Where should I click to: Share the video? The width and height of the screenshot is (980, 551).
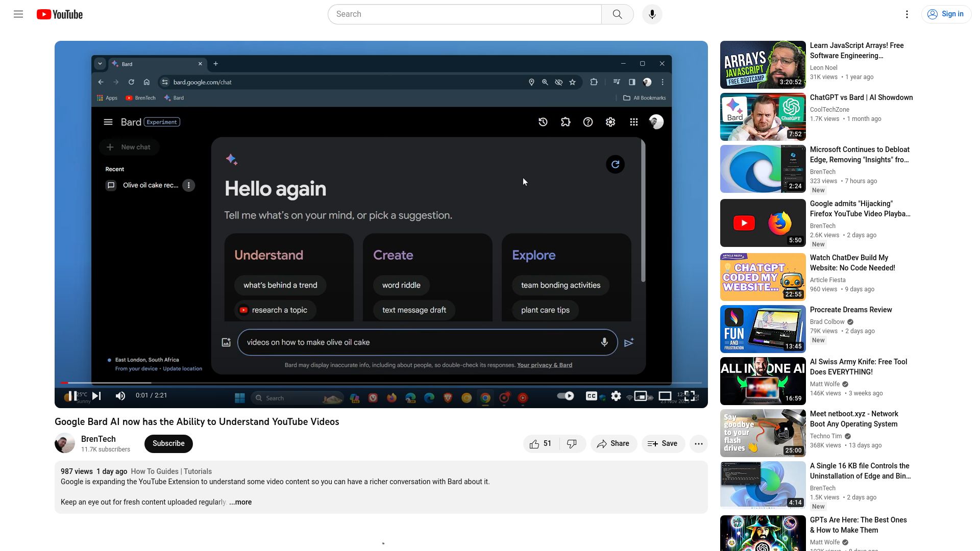click(614, 444)
